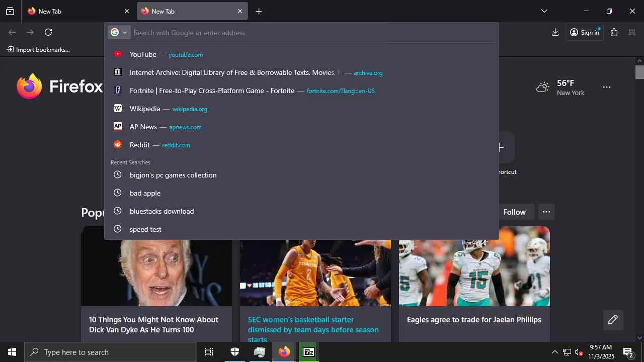Open the Windows notification center

[x=628, y=352]
